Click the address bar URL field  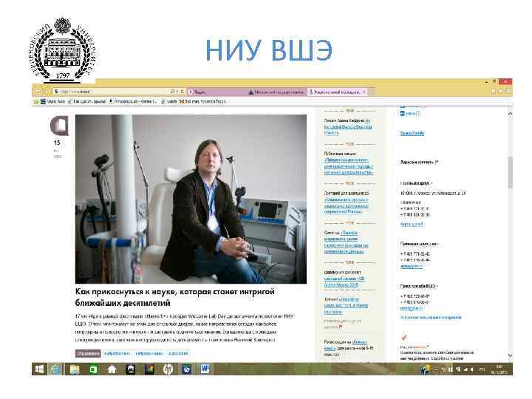point(112,92)
